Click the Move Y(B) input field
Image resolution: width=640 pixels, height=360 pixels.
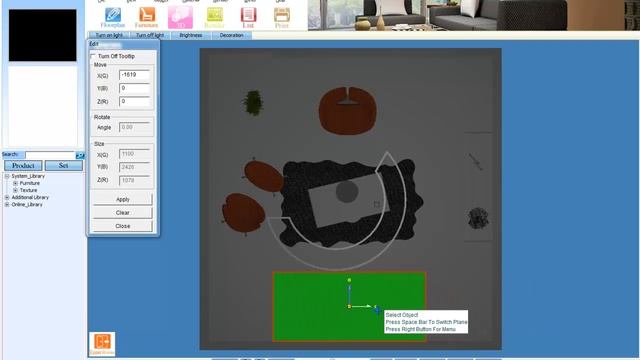(134, 88)
